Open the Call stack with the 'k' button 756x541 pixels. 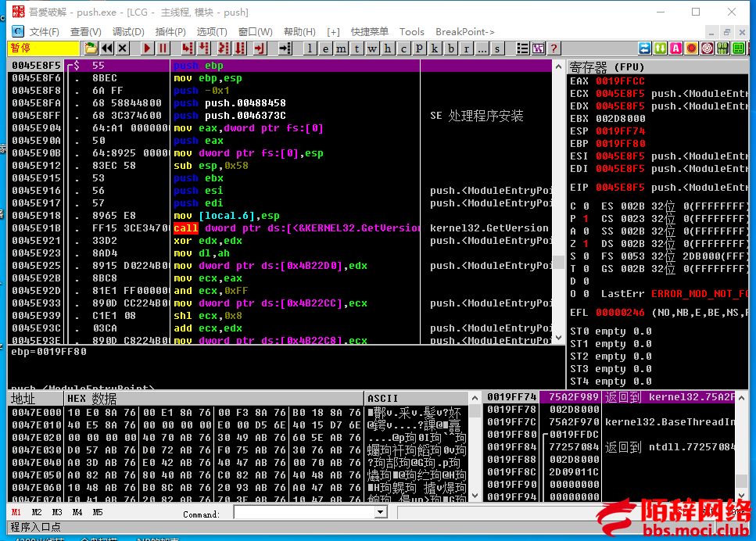point(435,48)
